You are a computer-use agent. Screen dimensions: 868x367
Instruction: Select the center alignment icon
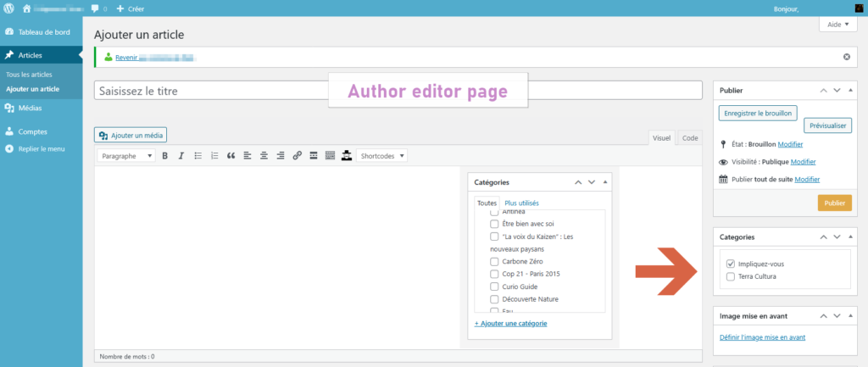tap(264, 156)
